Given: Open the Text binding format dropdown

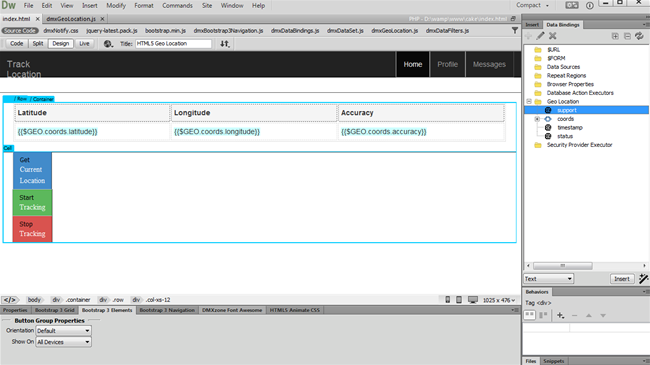Looking at the screenshot, I should coord(548,279).
